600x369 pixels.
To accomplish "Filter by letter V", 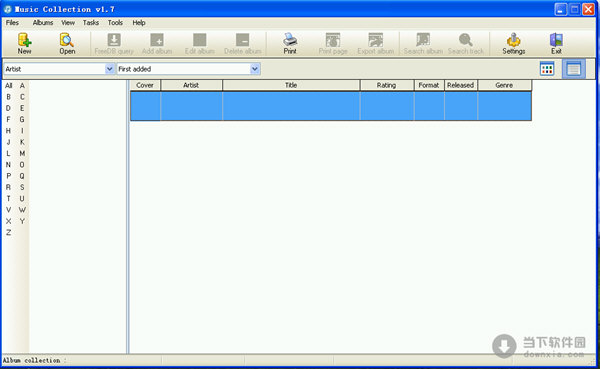I will click(x=8, y=210).
